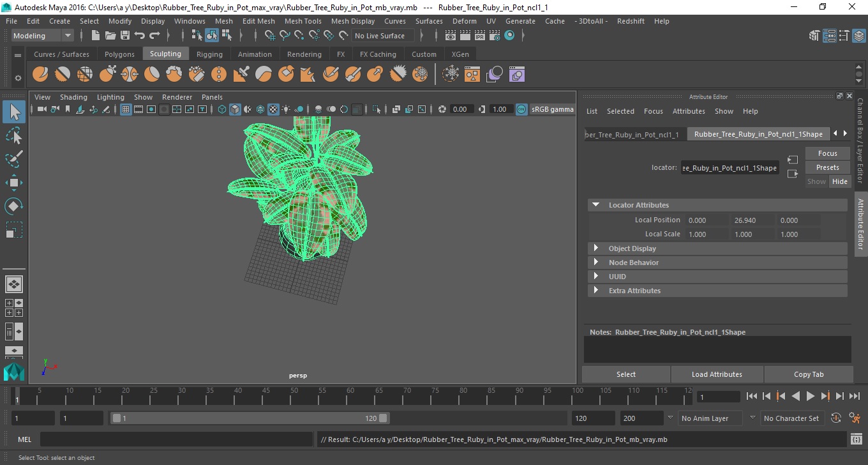
Task: Click the Copy Tab button
Action: [x=809, y=374]
